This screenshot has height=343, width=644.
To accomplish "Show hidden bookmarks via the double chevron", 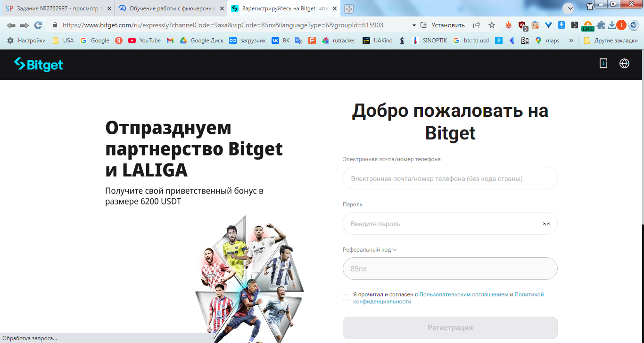I will pyautogui.click(x=571, y=41).
